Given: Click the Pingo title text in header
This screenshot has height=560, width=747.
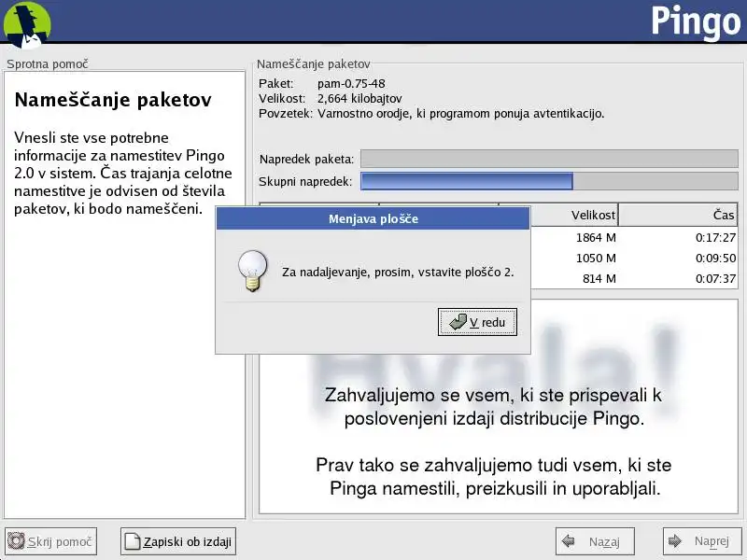Looking at the screenshot, I should [x=696, y=22].
